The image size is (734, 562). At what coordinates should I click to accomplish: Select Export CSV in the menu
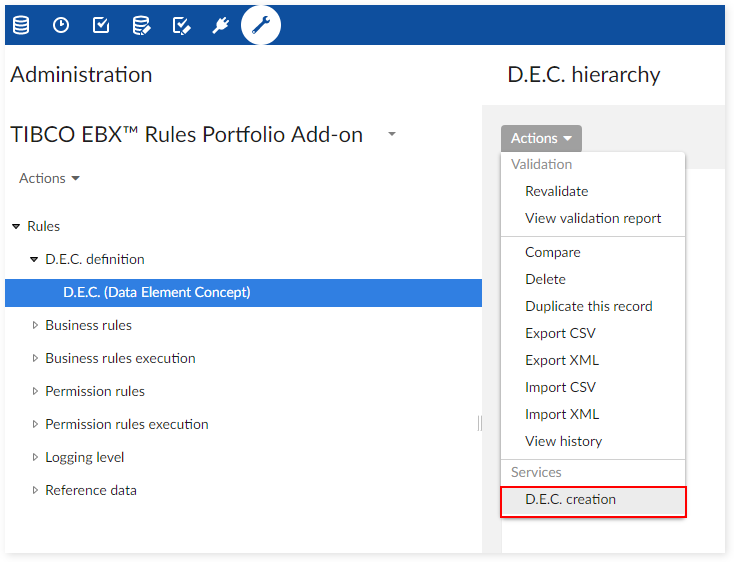point(561,333)
